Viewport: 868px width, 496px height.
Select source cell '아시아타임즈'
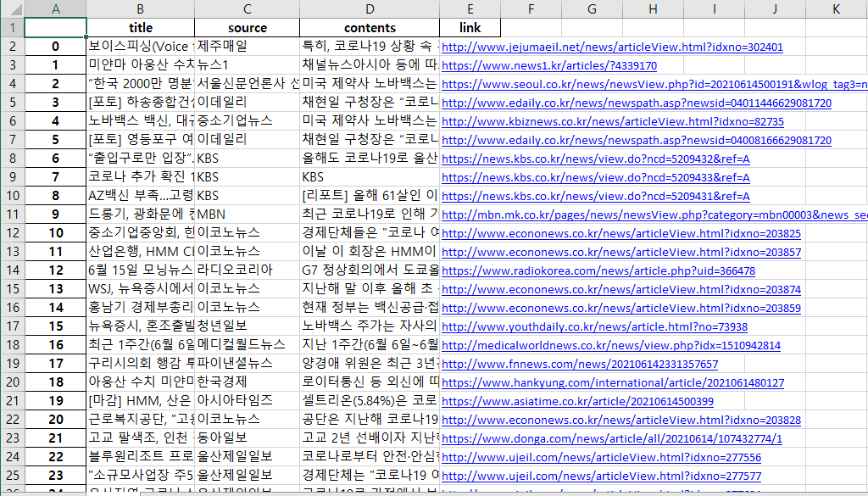[x=247, y=401]
